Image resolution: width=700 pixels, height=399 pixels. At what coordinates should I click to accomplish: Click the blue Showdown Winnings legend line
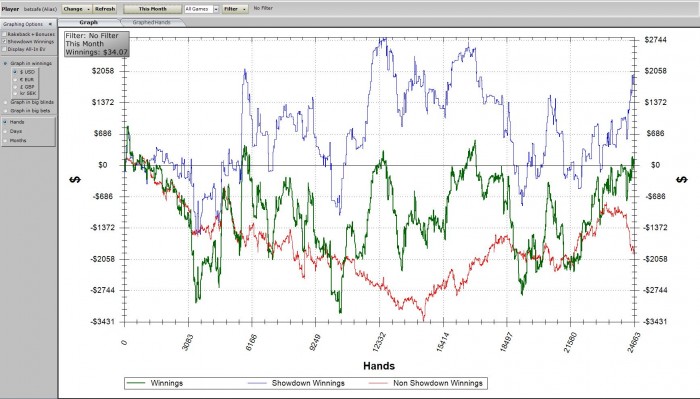257,383
